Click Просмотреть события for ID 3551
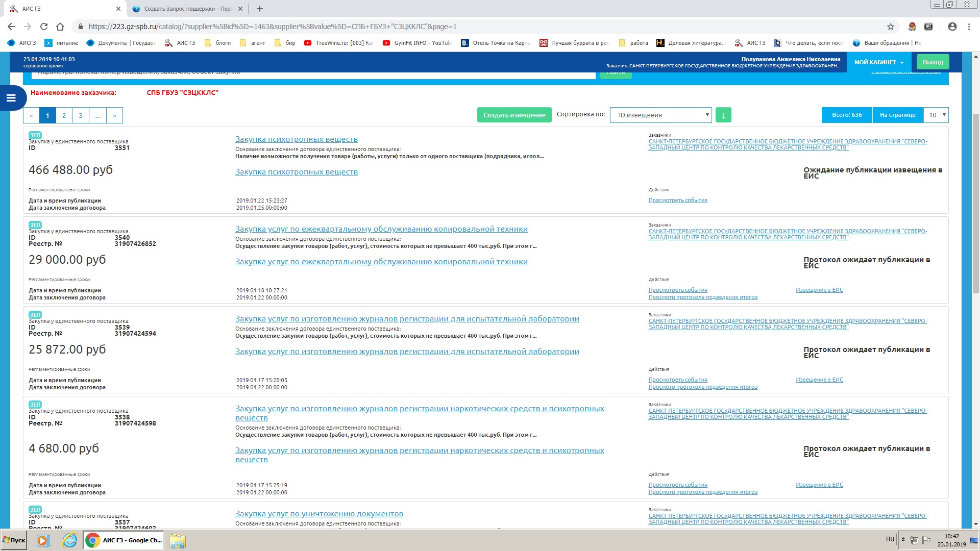 [x=677, y=201]
